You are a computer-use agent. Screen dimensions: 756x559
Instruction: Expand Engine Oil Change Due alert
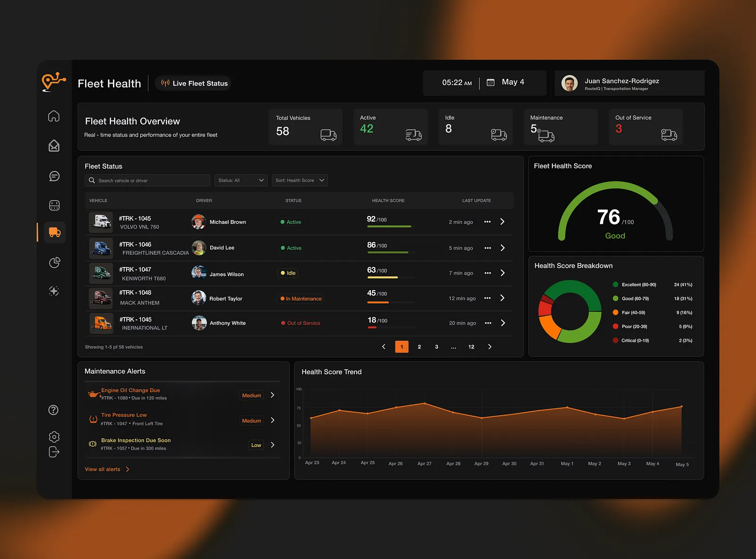point(273,395)
